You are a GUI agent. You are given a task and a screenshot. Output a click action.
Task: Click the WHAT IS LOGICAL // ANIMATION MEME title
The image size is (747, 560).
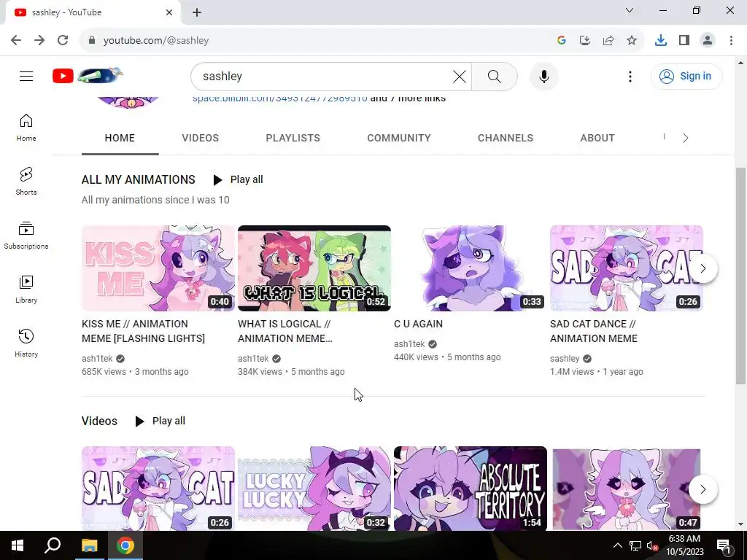click(x=285, y=331)
